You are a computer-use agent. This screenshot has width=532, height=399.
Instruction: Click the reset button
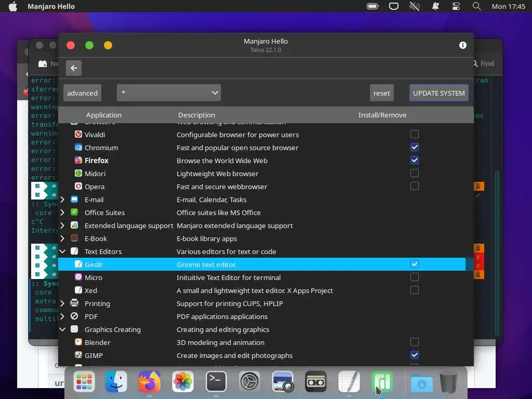tap(382, 93)
